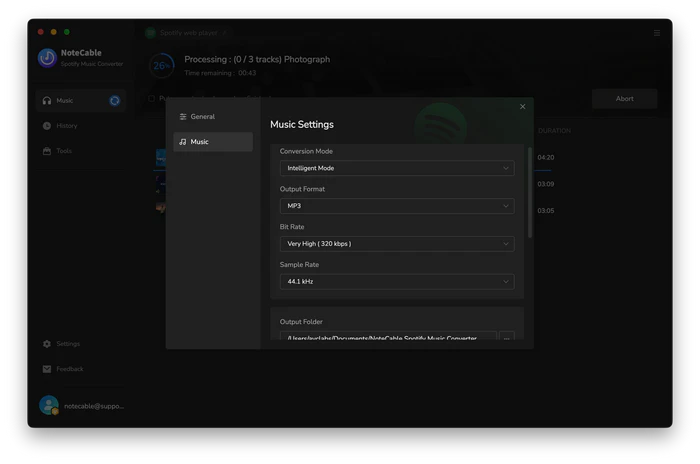The image size is (700, 464).
Task: Click the track duration 03:05
Action: [546, 211]
